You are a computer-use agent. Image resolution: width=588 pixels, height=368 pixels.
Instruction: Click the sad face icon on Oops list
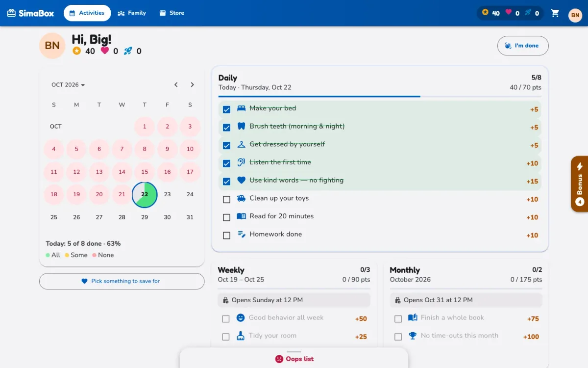(279, 359)
